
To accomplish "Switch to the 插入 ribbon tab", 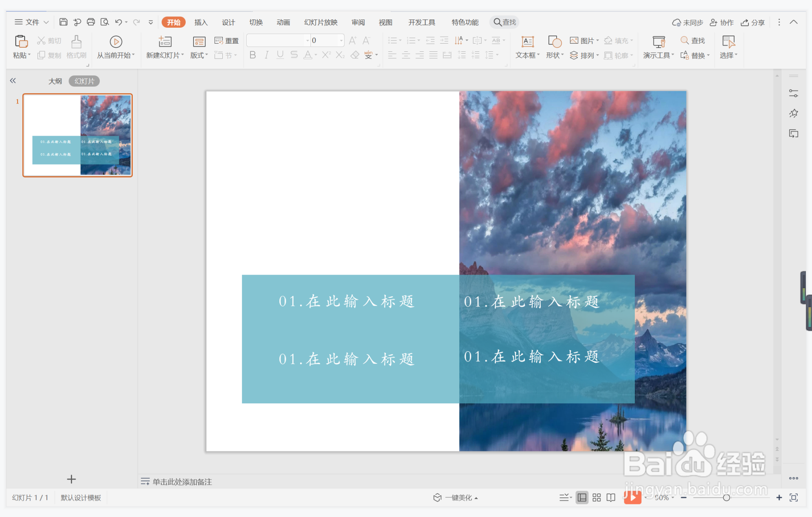I will click(201, 22).
